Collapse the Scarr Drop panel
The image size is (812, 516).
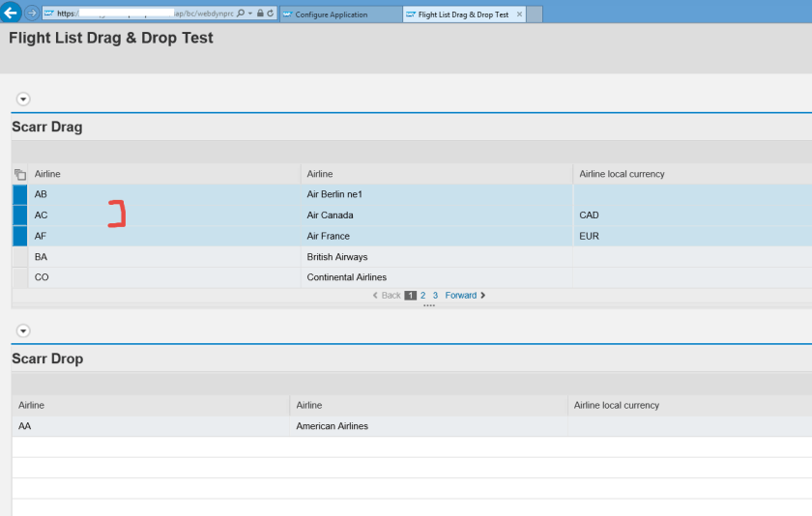click(x=23, y=331)
